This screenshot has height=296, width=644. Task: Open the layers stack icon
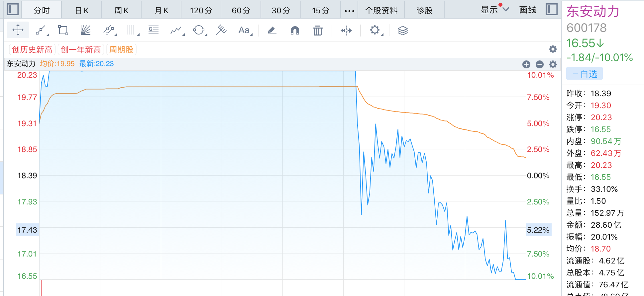click(x=402, y=31)
